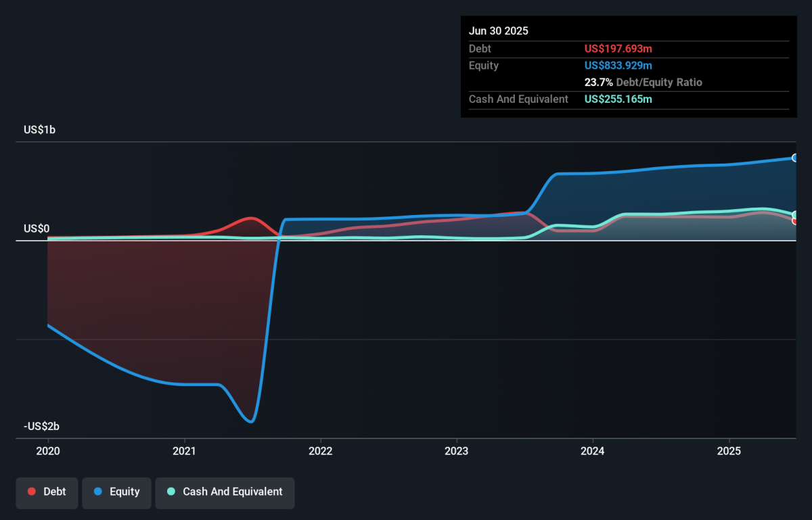Click the 23.7% Debt/Equity Ratio text
This screenshot has height=520, width=812.
[644, 82]
